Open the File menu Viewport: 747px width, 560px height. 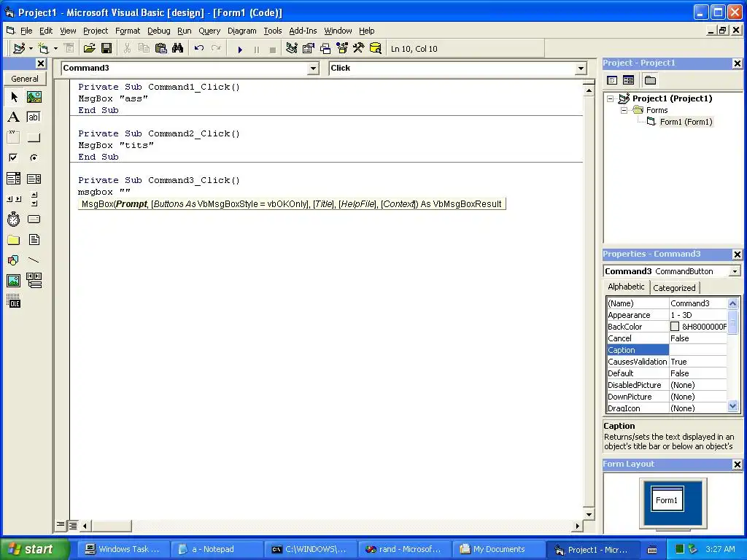(26, 31)
